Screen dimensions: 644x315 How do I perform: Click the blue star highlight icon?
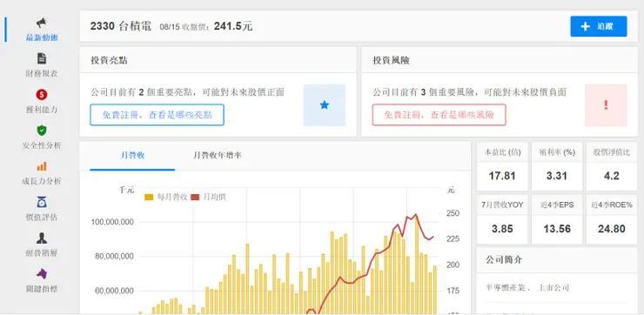tap(325, 105)
